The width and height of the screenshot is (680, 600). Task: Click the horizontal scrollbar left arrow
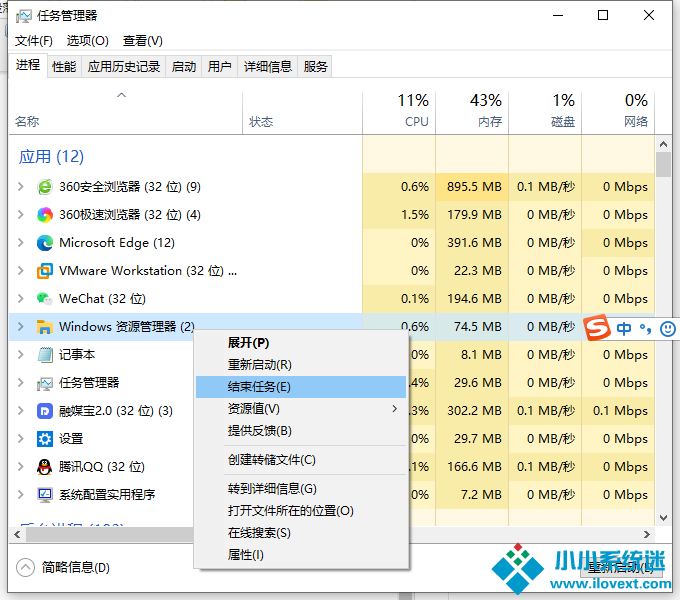click(x=17, y=535)
